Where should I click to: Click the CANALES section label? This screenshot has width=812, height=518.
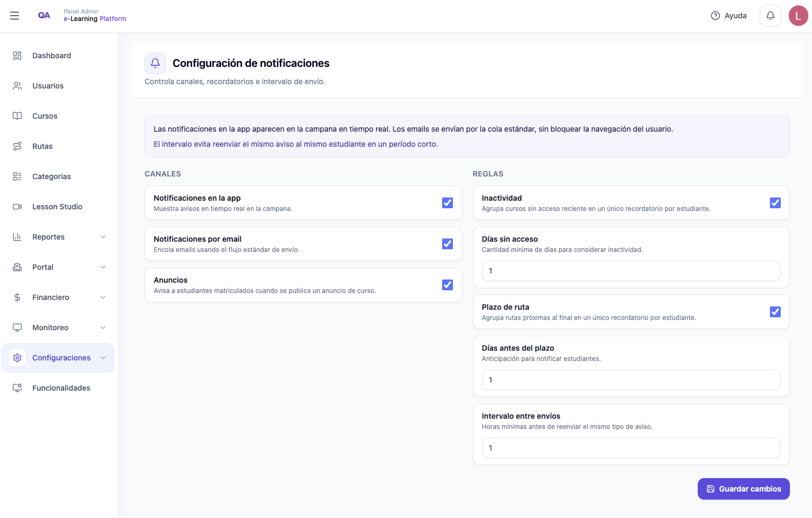click(163, 174)
